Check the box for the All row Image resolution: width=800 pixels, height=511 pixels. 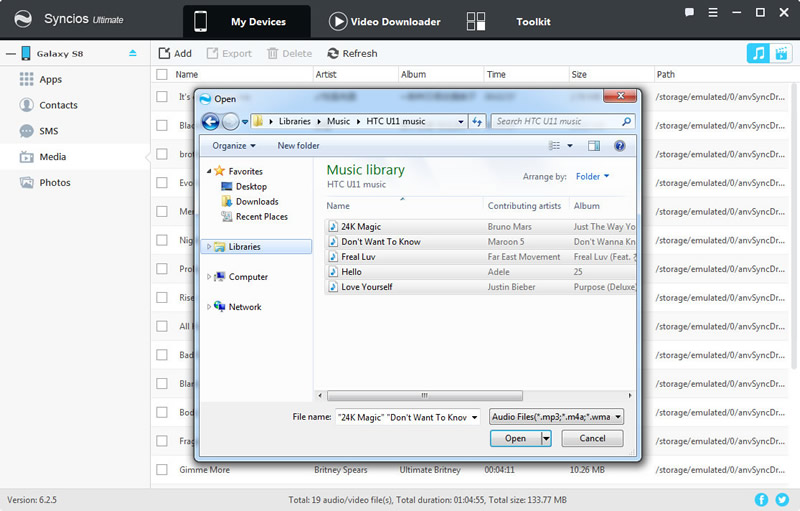tap(162, 326)
